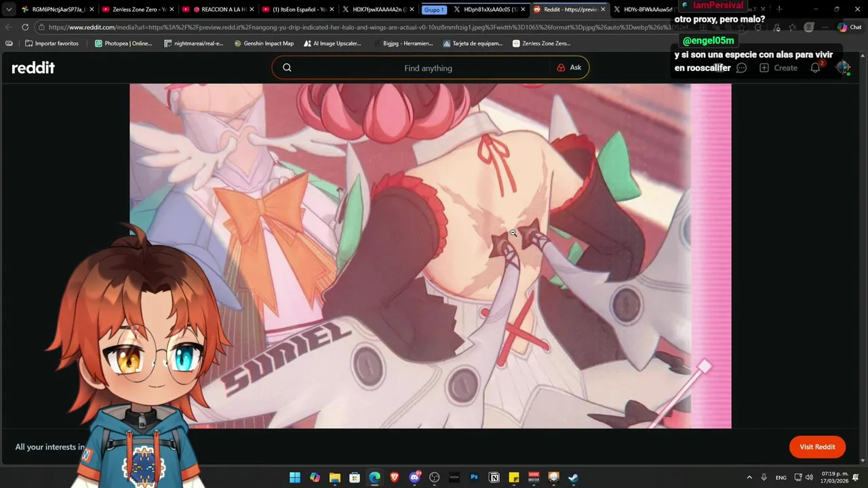The image size is (868, 488).
Task: Click the Create post button
Action: coord(778,68)
